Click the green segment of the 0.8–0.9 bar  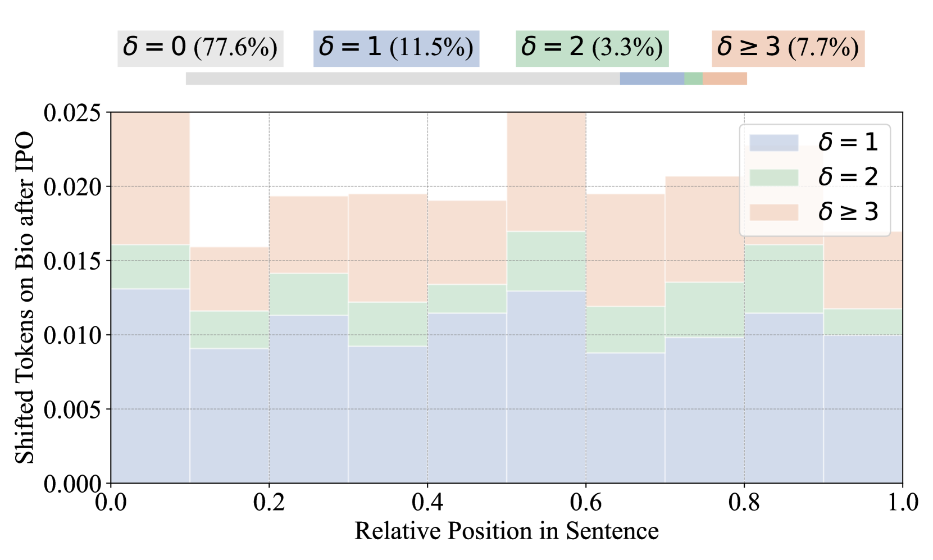784,279
